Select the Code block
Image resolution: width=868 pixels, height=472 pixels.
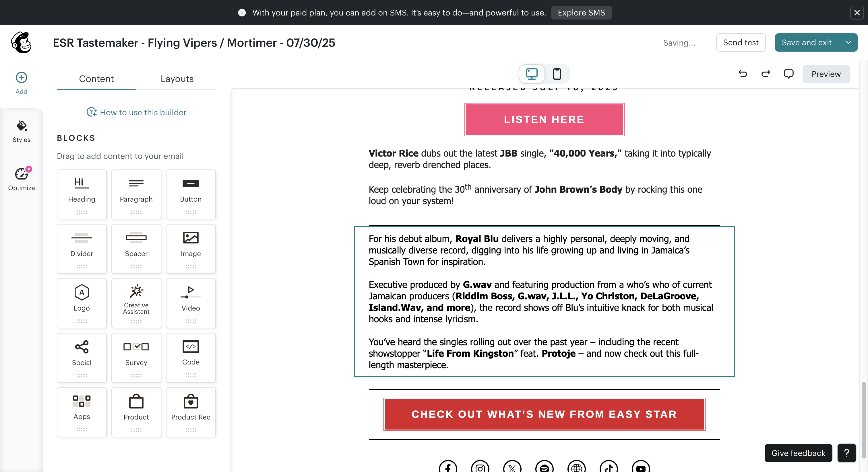[191, 358]
